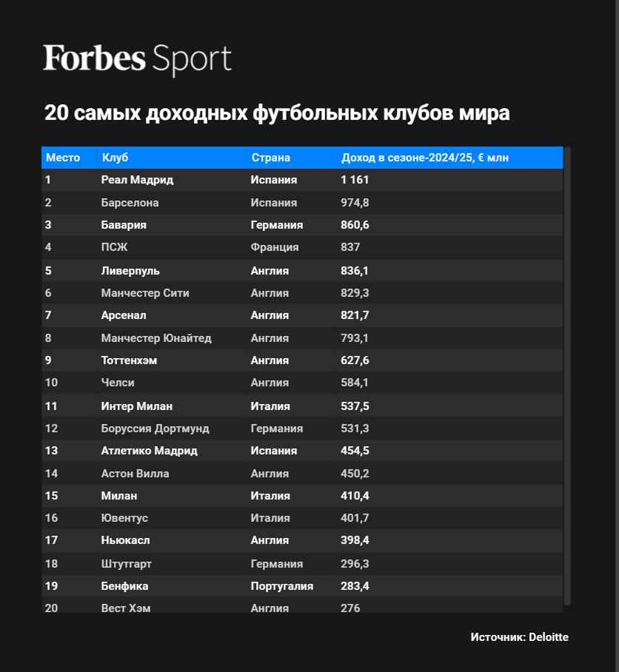Click the Forbes Sport logo
619x672 pixels.
point(138,59)
